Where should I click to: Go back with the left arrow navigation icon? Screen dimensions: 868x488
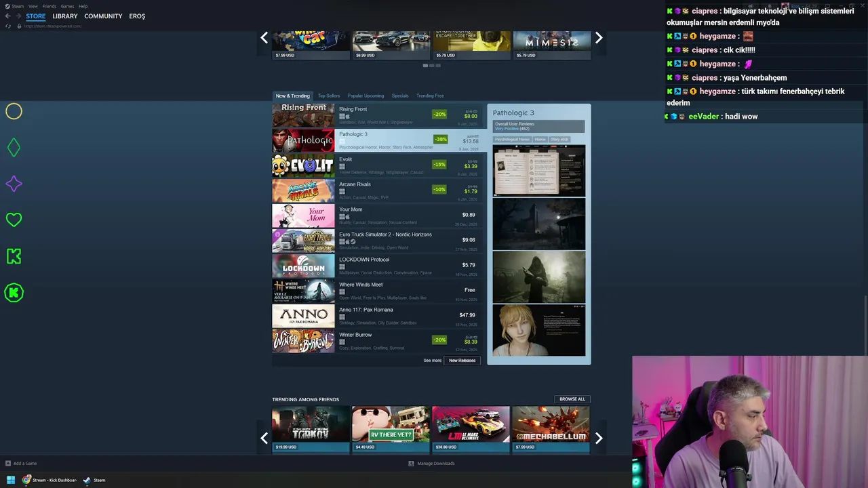[x=7, y=16]
